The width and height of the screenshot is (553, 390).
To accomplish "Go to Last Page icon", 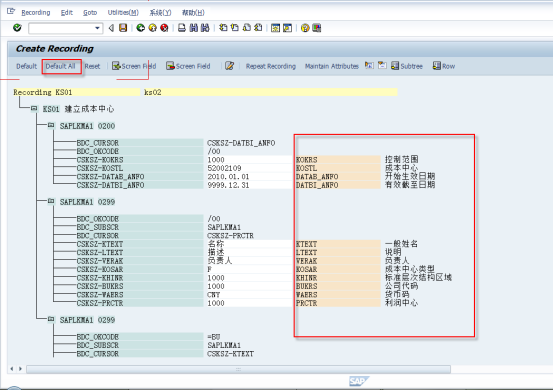I will click(258, 28).
